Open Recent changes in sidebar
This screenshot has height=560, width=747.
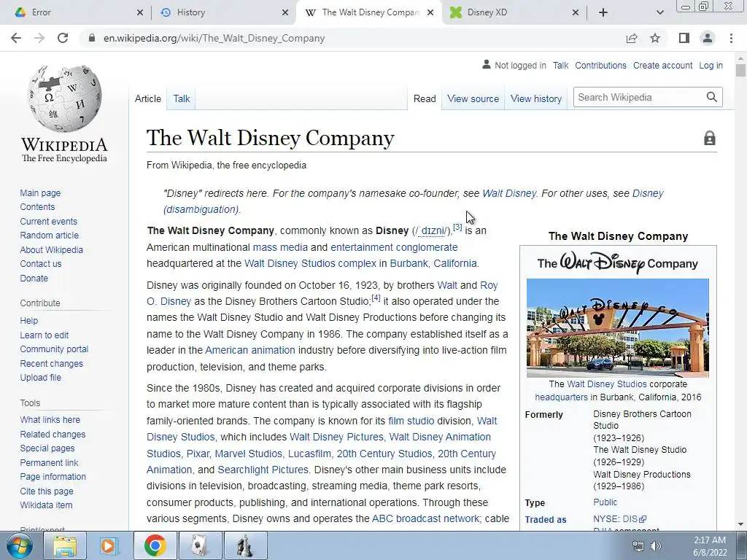pyautogui.click(x=52, y=363)
